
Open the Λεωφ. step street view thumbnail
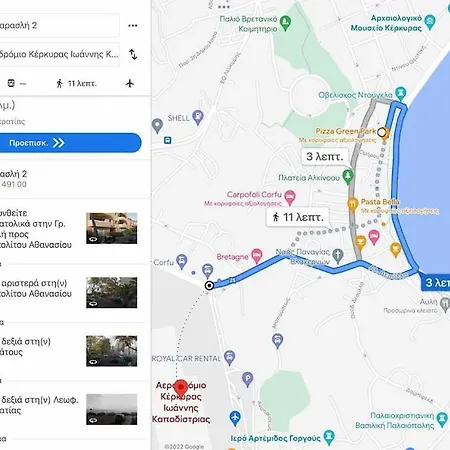click(111, 409)
